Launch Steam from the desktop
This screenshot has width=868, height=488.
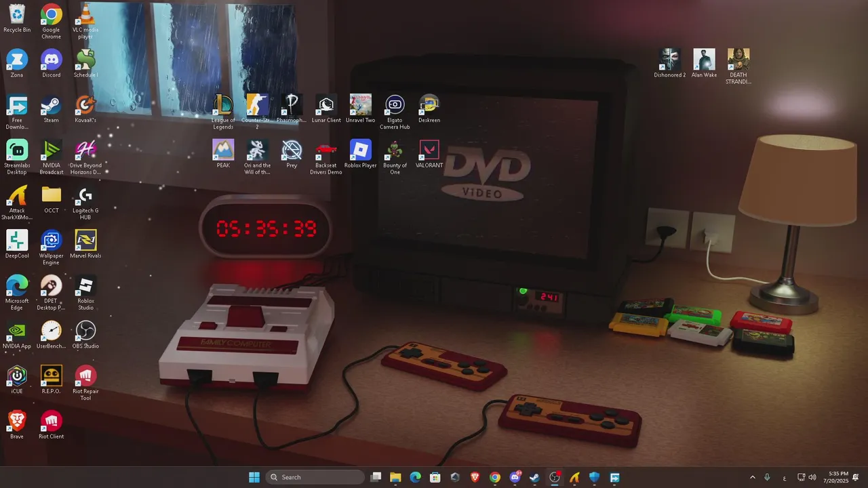[51, 109]
